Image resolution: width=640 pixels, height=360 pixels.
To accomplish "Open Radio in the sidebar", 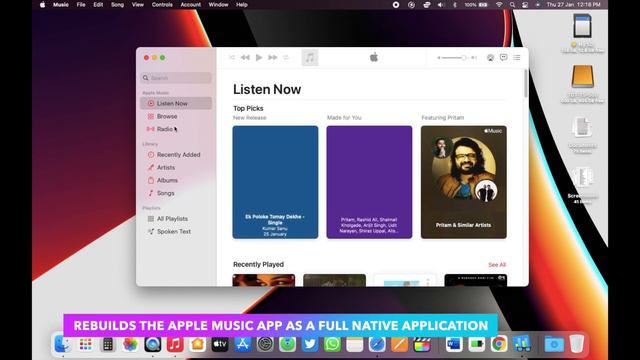I will (x=176, y=129).
